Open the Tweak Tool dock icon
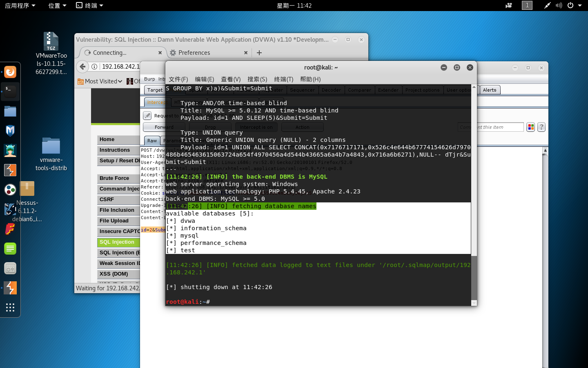Viewport: 588px width, 368px height. pyautogui.click(x=10, y=268)
